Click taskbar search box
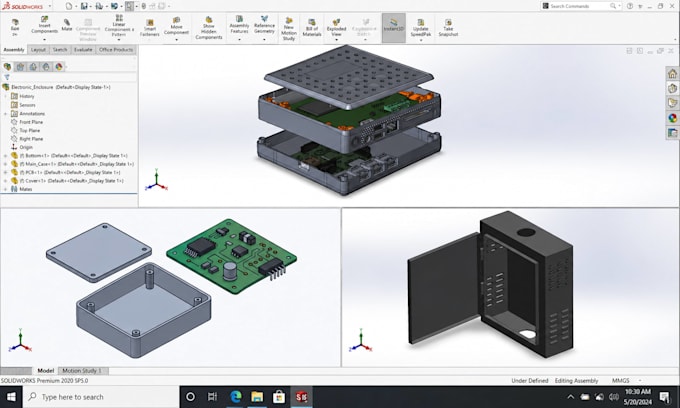Viewport: 680px width, 408px height. [x=101, y=397]
